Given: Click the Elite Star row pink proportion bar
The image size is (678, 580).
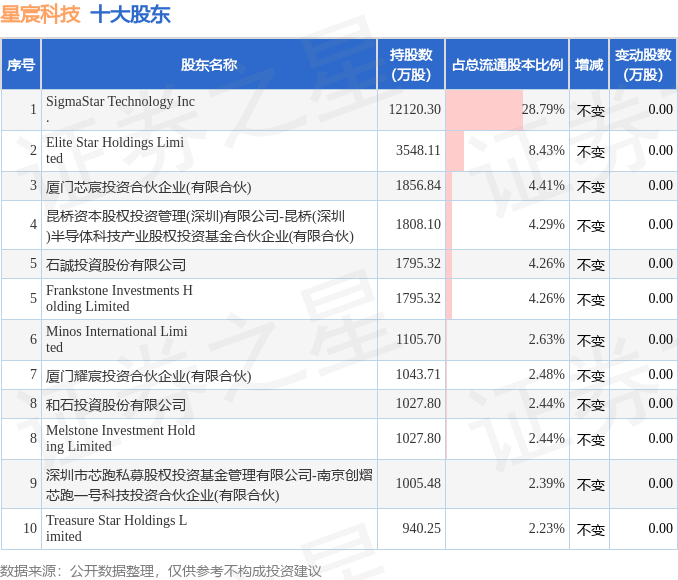Looking at the screenshot, I should click(455, 151).
